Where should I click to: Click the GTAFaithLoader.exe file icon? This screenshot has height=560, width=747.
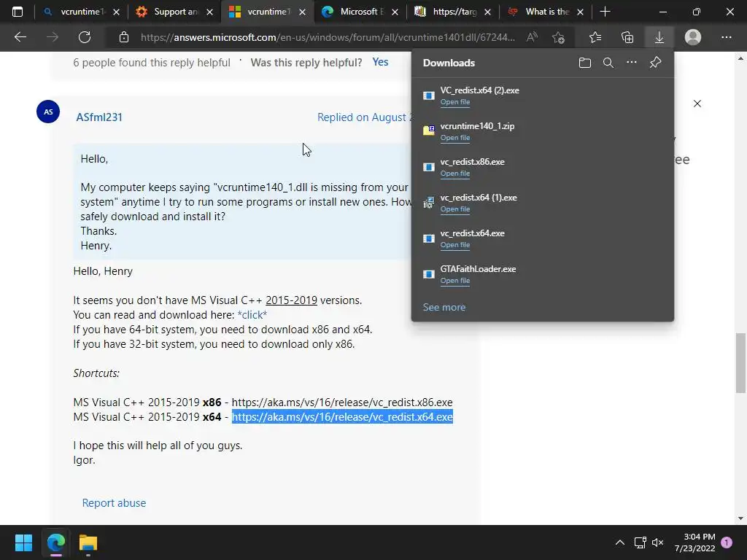(x=429, y=274)
